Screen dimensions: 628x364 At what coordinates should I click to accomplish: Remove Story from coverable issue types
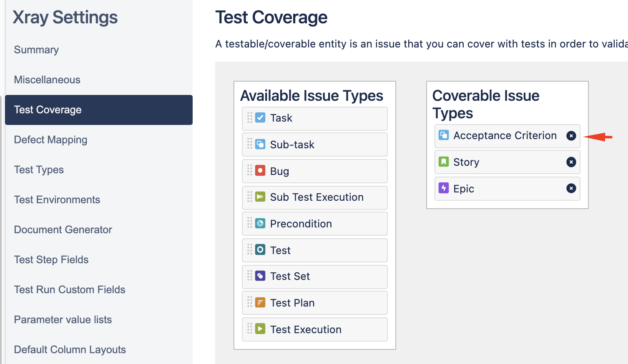(571, 162)
